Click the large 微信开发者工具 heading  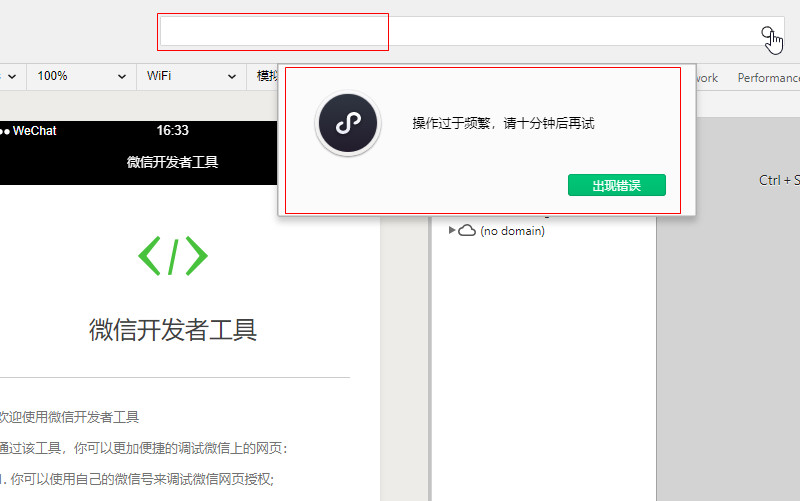pyautogui.click(x=172, y=330)
